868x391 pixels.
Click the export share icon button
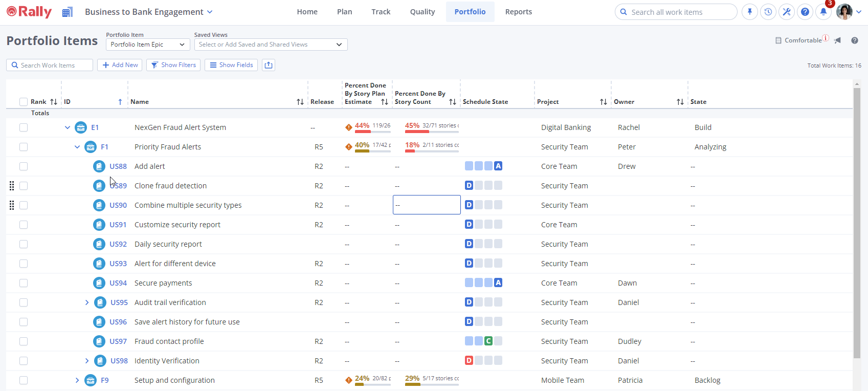pyautogui.click(x=269, y=65)
